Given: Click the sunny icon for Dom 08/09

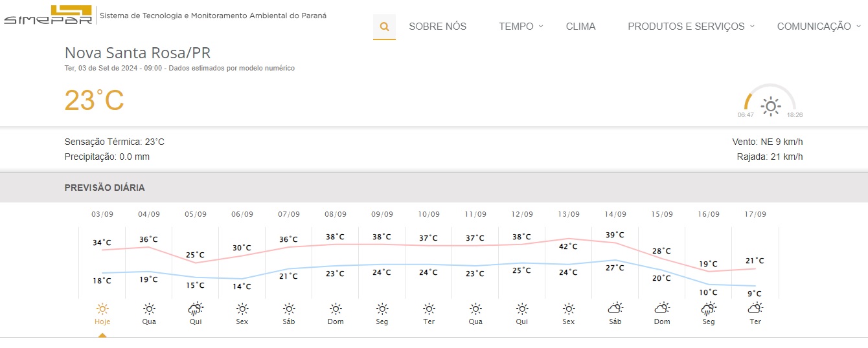Looking at the screenshot, I should pyautogui.click(x=336, y=309).
